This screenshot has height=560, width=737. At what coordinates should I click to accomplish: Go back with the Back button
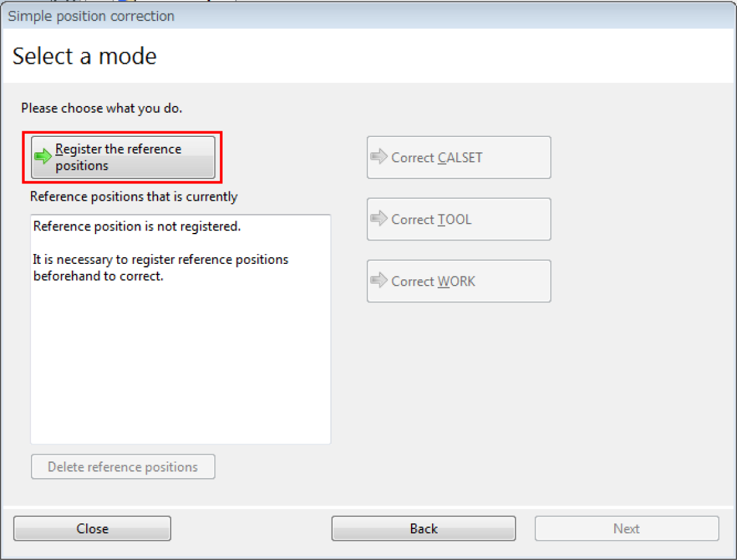pos(423,528)
